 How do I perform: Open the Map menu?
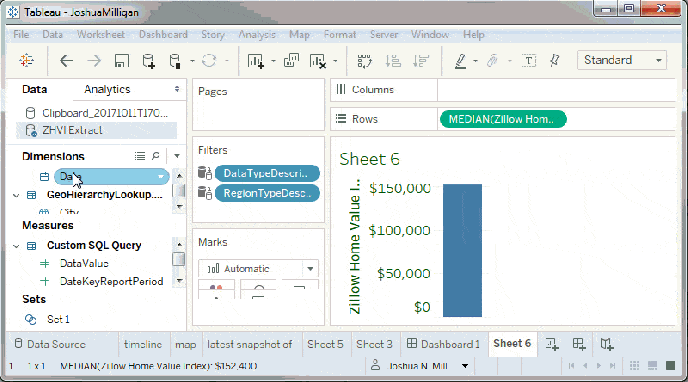[x=300, y=34]
